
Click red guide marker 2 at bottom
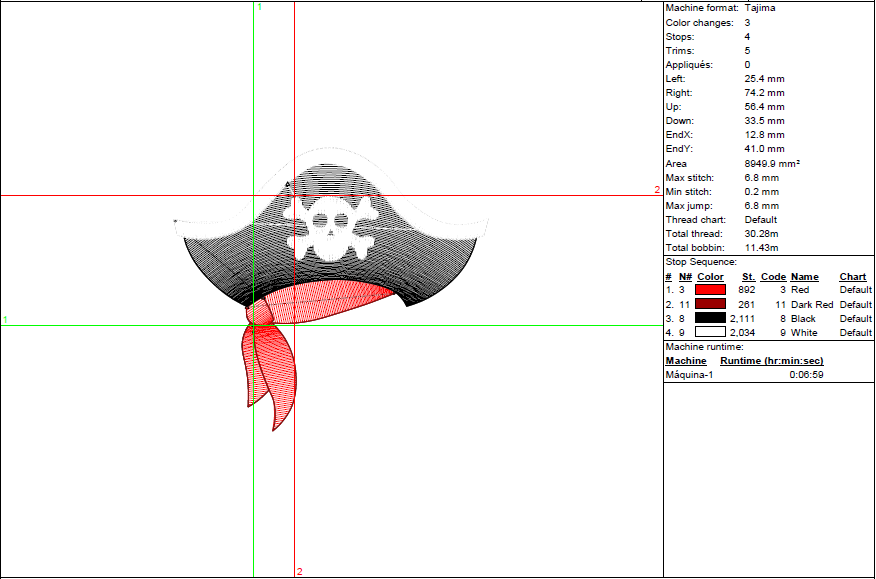coord(299,572)
